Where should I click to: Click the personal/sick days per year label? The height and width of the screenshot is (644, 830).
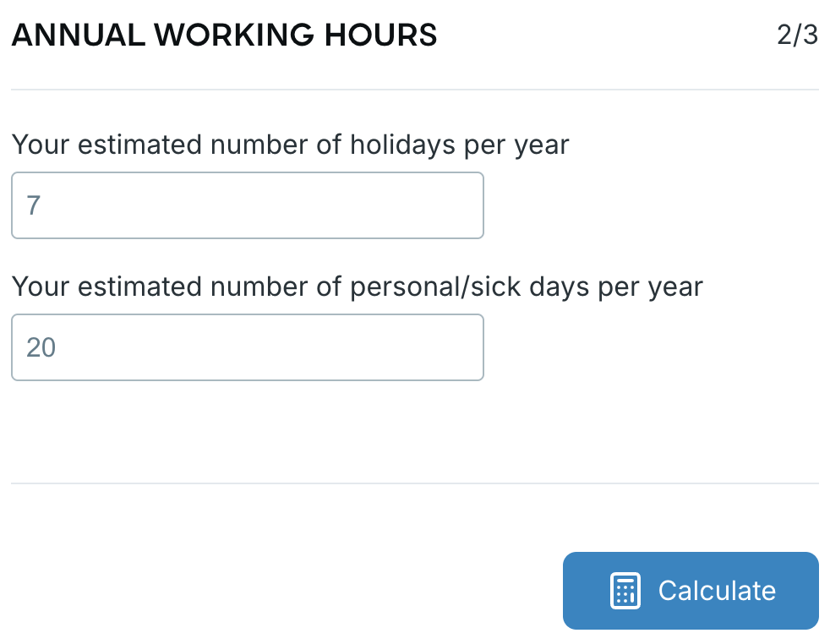357,287
